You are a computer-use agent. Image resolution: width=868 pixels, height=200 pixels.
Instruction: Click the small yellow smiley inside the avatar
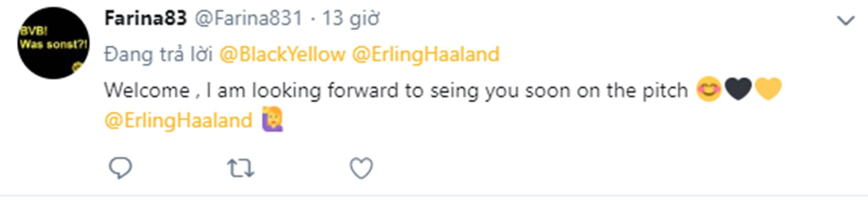77,67
